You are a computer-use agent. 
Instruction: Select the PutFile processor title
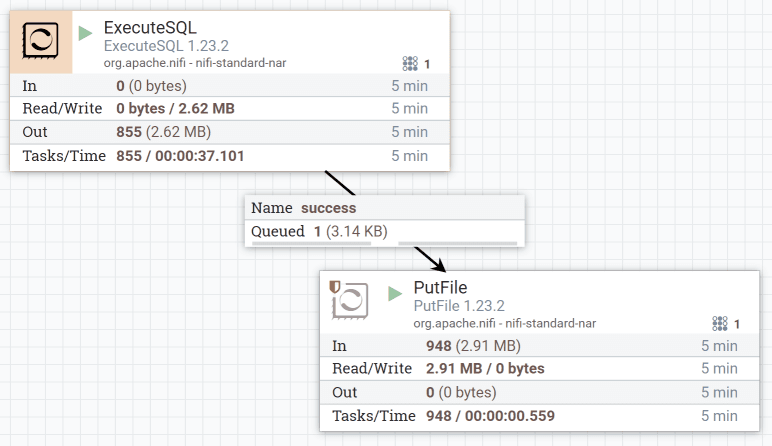440,287
